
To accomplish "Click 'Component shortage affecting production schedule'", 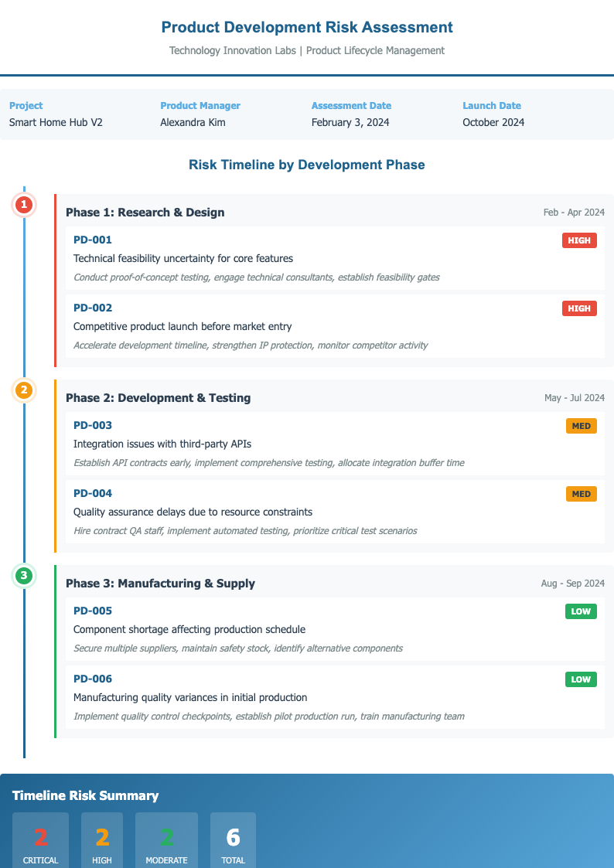I will [x=189, y=629].
